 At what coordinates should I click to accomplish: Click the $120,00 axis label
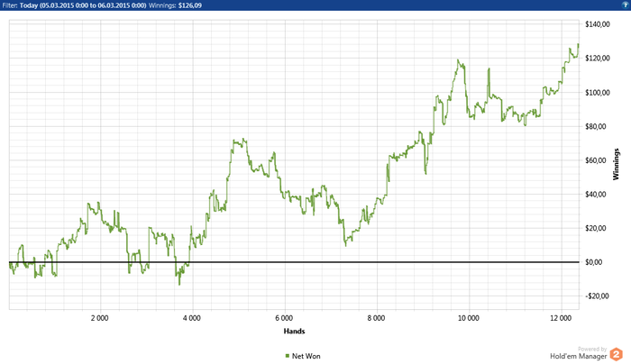coord(598,59)
